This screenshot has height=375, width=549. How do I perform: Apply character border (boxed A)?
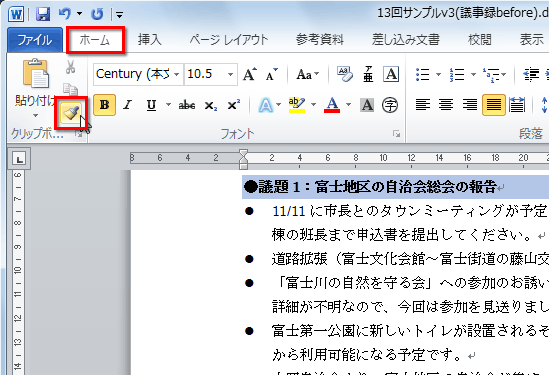pyautogui.click(x=391, y=74)
